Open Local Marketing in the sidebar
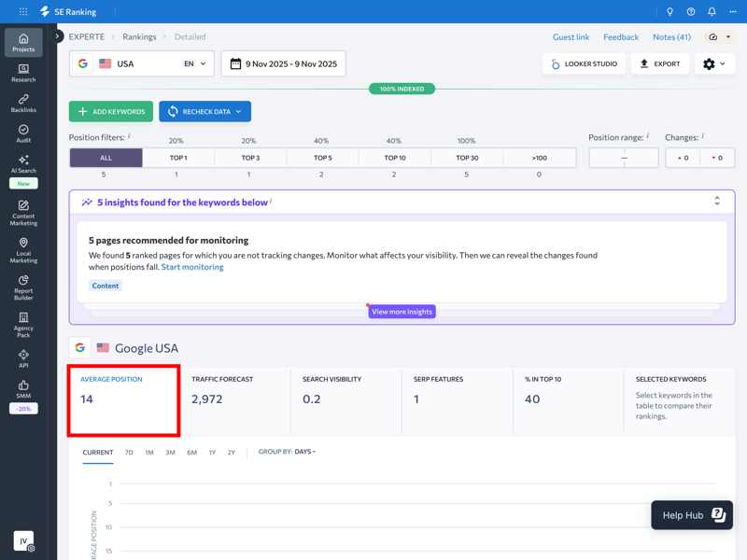The image size is (747, 560). [23, 250]
